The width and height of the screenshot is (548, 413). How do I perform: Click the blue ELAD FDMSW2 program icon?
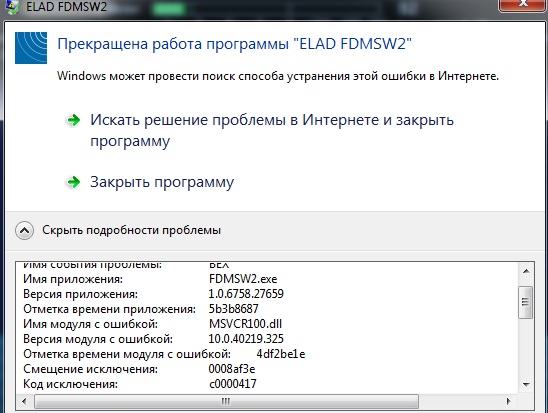coord(31,48)
